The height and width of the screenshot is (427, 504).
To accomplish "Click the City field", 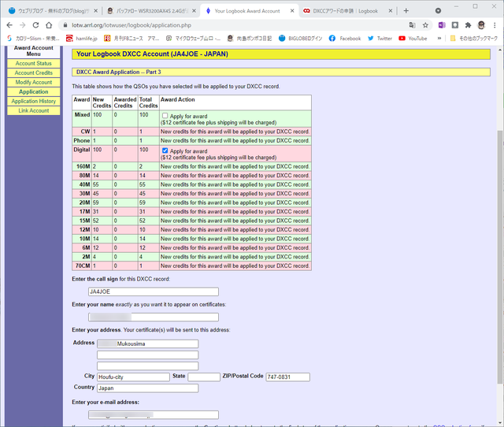I will [133, 377].
